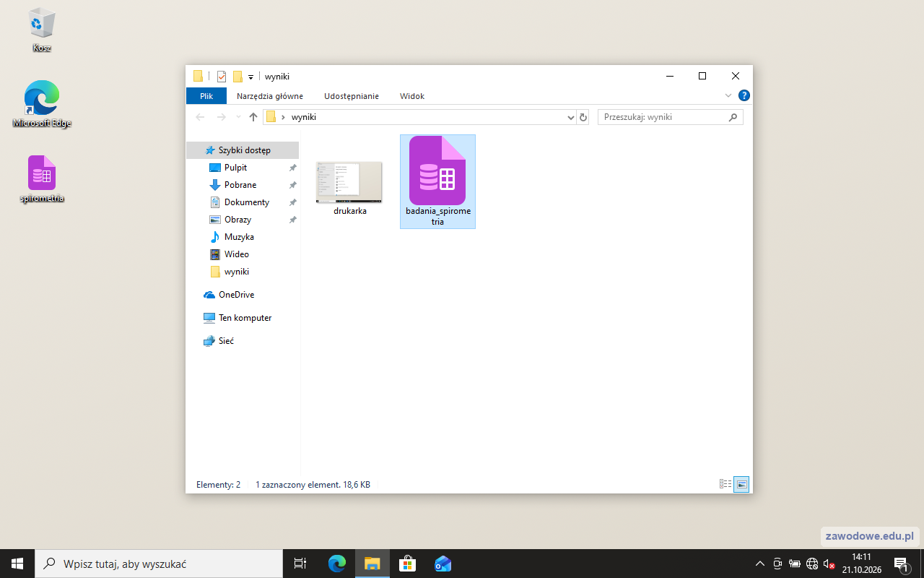Select Szybki dostęp in the navigation pane

(x=243, y=150)
